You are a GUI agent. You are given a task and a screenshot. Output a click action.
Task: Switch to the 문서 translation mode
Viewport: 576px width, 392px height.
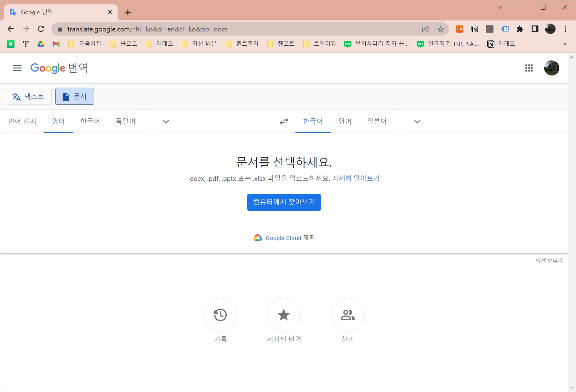75,96
